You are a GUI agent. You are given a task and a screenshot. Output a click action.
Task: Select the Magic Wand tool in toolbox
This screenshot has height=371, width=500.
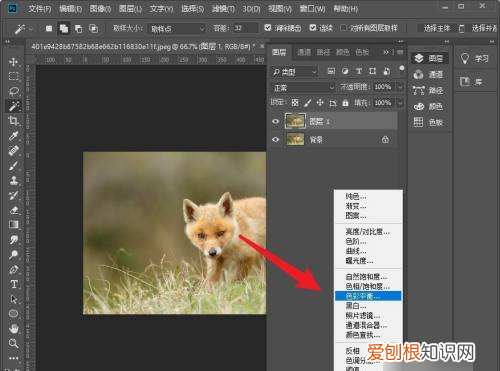[x=13, y=106]
